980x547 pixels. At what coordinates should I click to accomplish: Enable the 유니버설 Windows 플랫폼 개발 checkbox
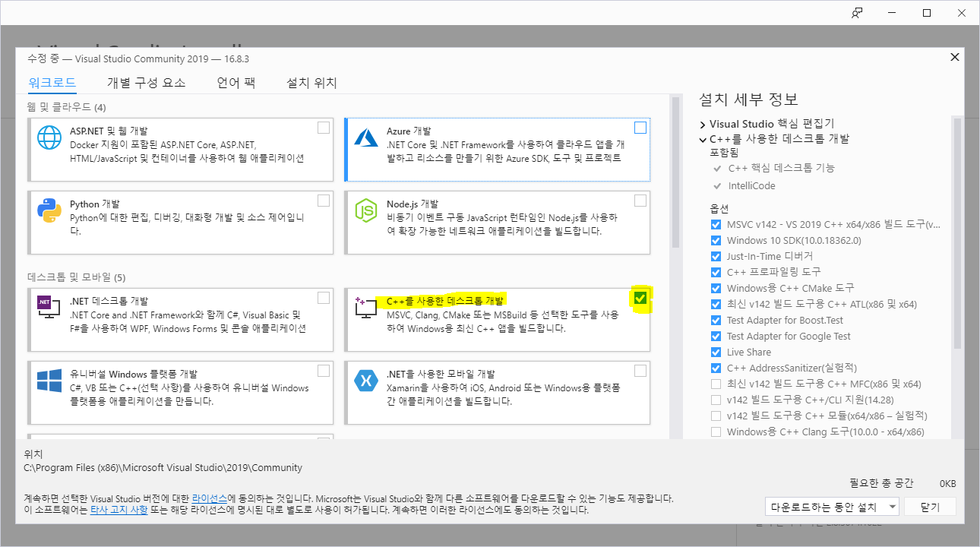pyautogui.click(x=324, y=371)
